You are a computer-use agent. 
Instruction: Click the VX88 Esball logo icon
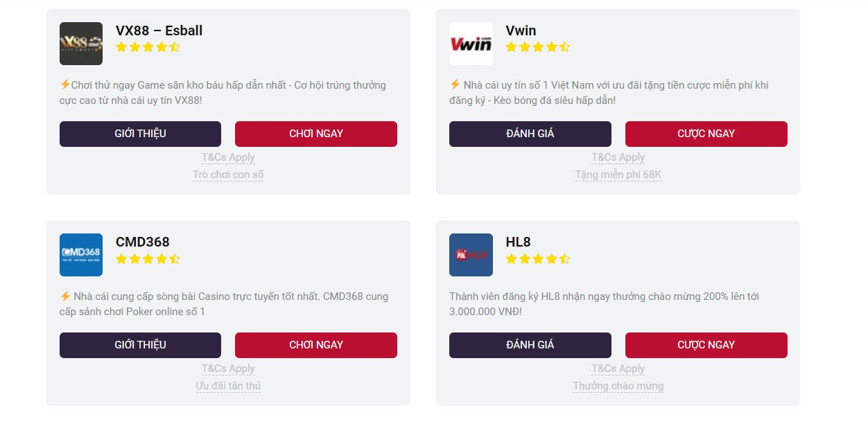(x=81, y=44)
